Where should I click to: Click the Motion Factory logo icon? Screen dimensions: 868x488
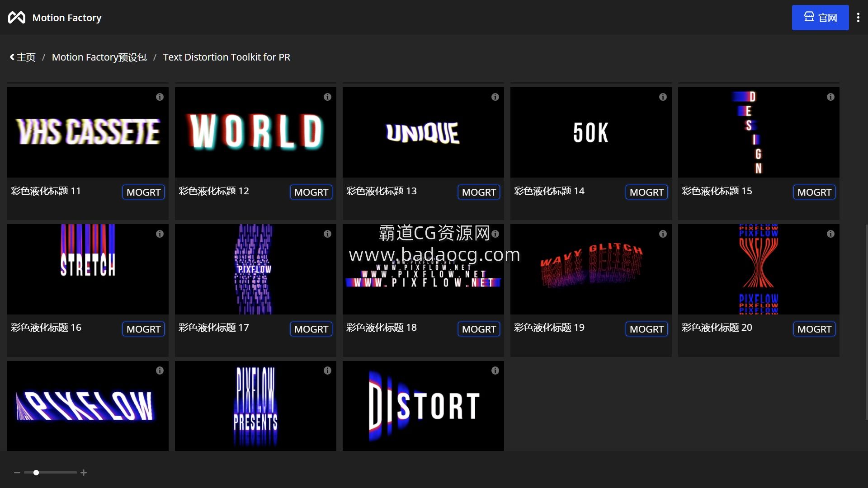point(17,18)
